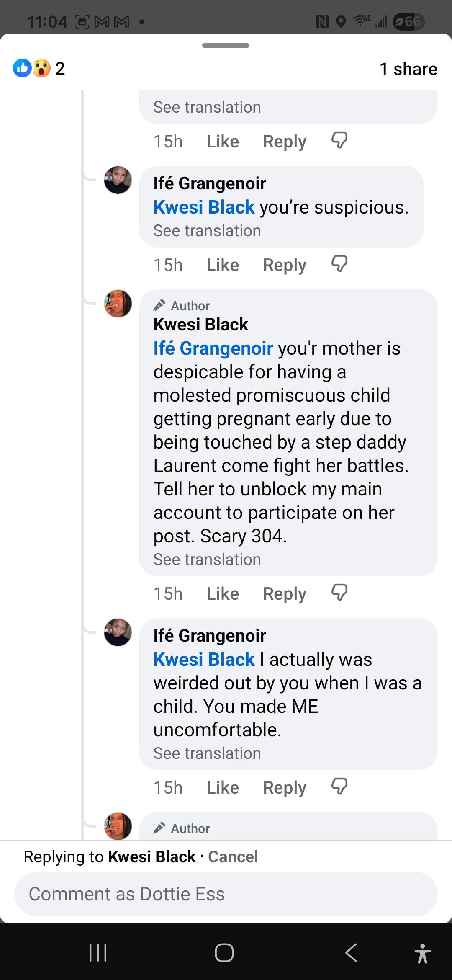This screenshot has width=452, height=980.
Task: Tap the Android home navigation button
Action: tap(224, 953)
